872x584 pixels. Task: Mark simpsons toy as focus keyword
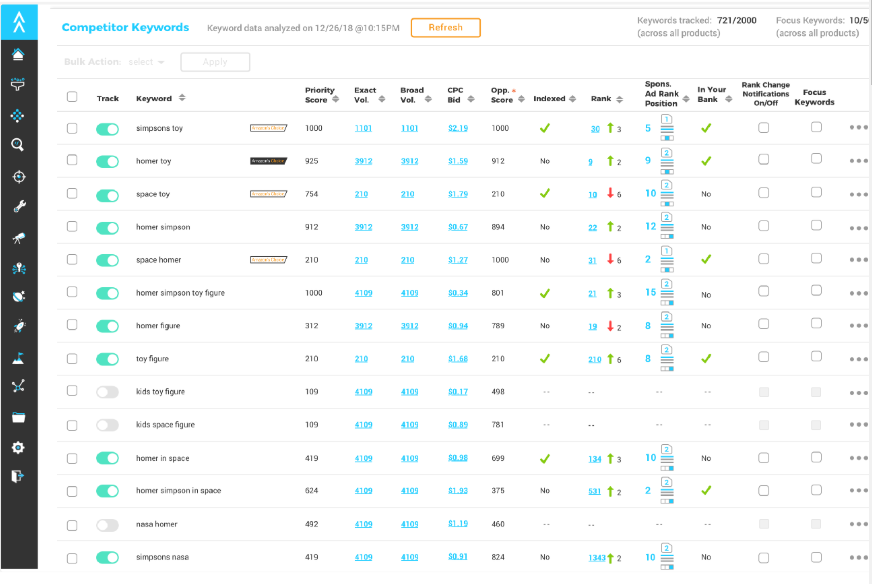click(816, 127)
